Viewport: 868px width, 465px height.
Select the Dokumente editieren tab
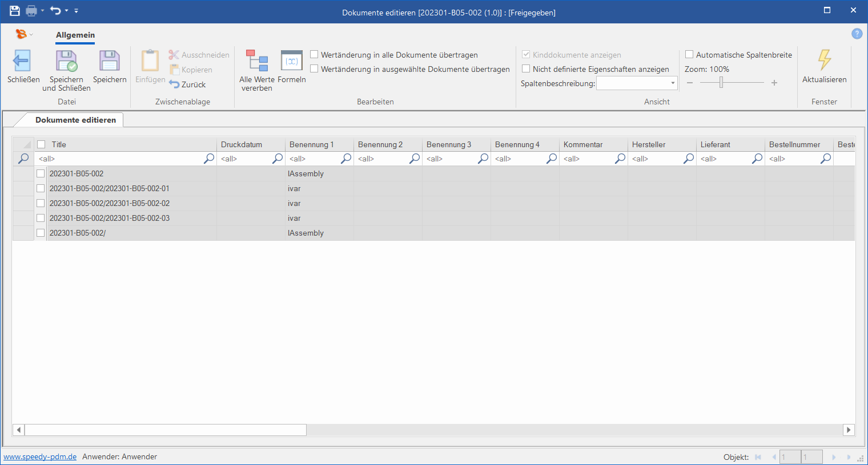[75, 120]
